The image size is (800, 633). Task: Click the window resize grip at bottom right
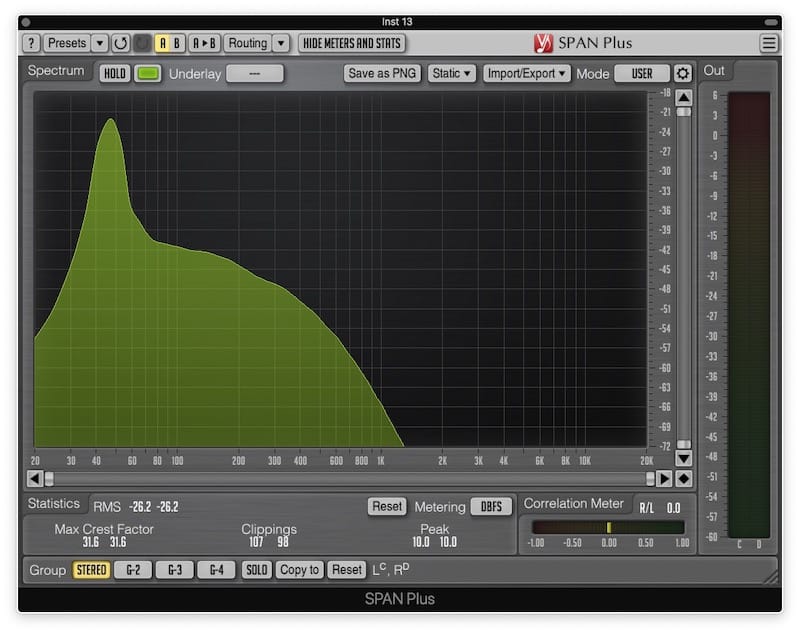coord(771,577)
